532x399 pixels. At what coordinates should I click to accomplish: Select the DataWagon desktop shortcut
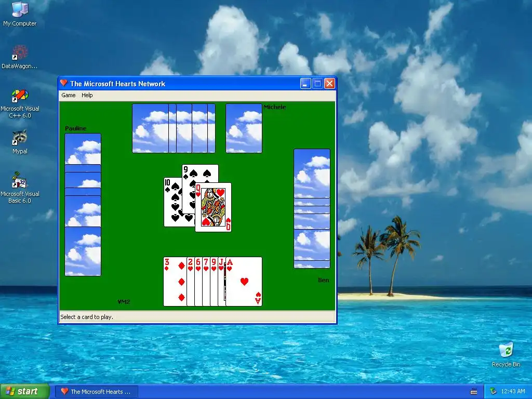click(x=20, y=57)
